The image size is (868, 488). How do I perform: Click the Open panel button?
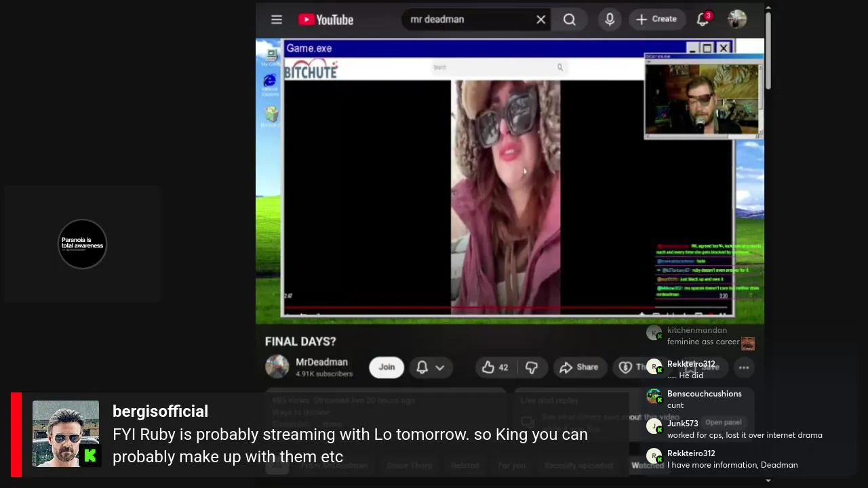tap(724, 422)
